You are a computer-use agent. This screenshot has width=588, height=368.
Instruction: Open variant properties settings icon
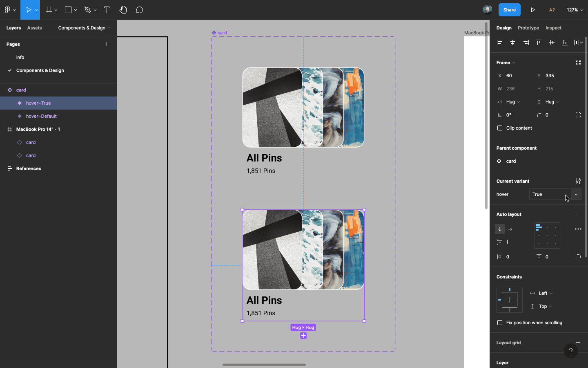click(578, 181)
